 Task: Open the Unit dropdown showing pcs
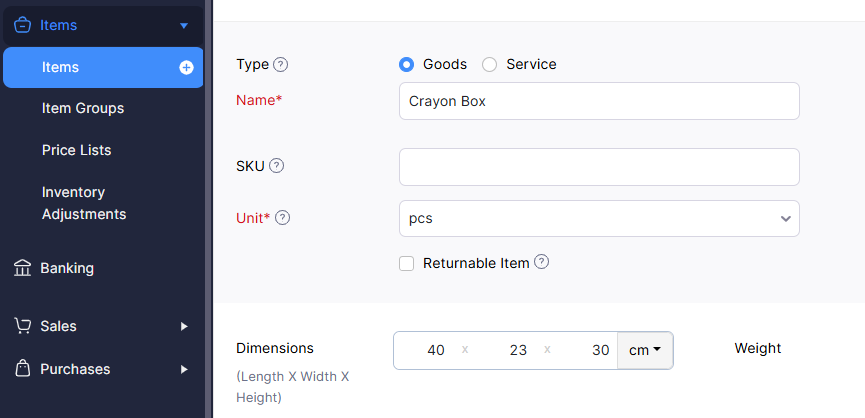(598, 218)
